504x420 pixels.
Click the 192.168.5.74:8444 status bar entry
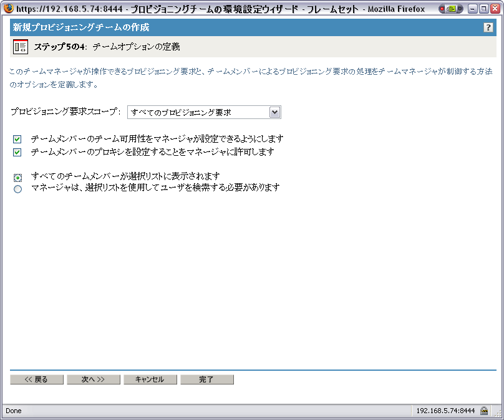pos(445,411)
